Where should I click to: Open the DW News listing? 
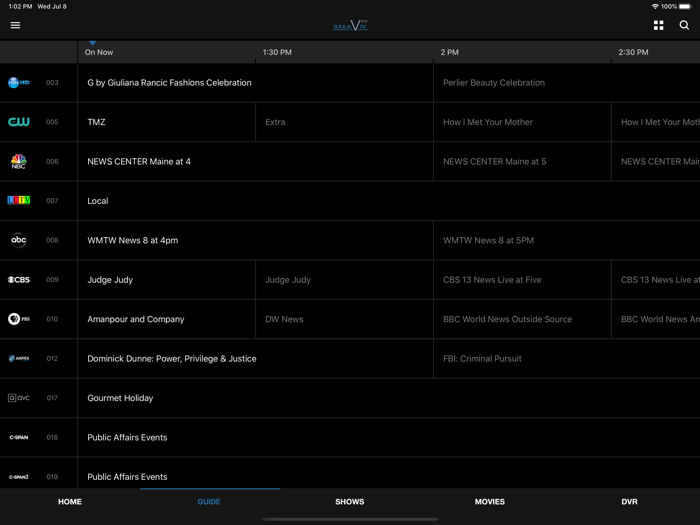click(x=344, y=319)
